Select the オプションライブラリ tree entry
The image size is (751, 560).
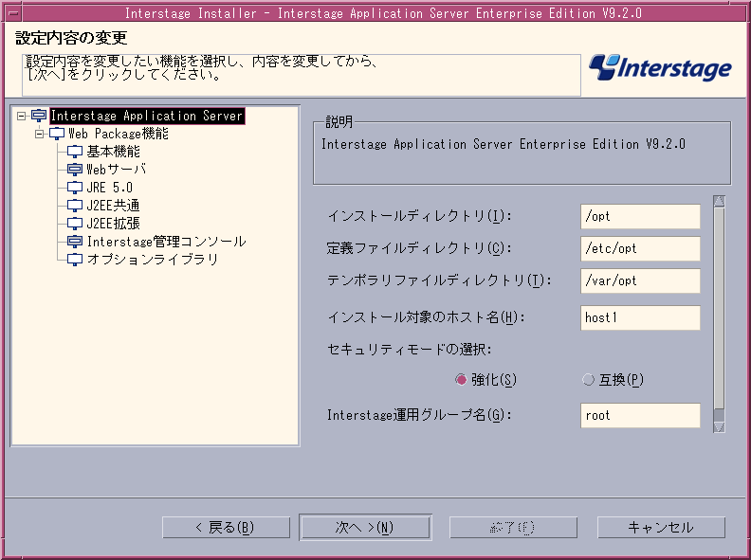click(153, 260)
